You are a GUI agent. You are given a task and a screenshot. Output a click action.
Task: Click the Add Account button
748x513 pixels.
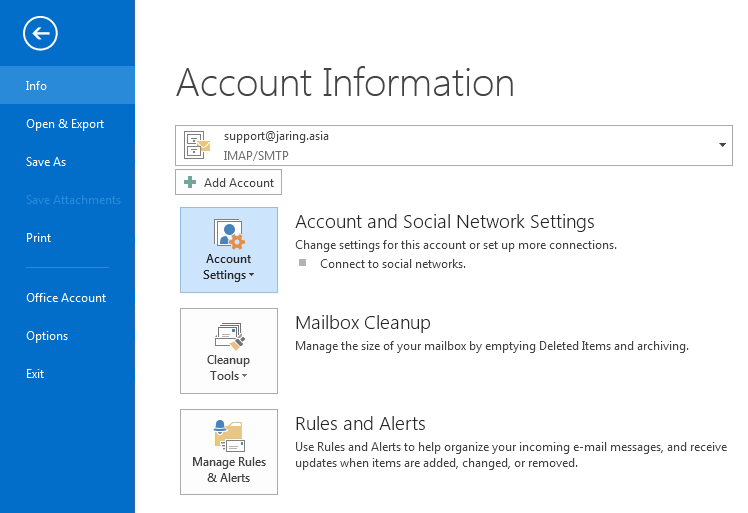(229, 182)
